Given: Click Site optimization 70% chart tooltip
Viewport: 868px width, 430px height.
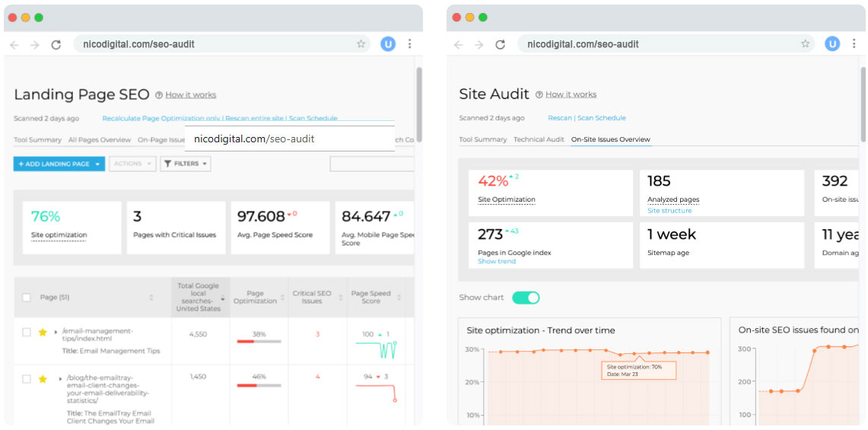Looking at the screenshot, I should [x=639, y=371].
